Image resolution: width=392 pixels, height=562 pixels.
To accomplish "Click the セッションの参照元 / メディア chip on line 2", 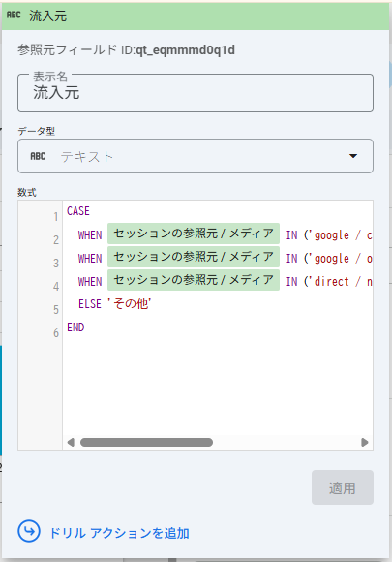I will (x=194, y=234).
